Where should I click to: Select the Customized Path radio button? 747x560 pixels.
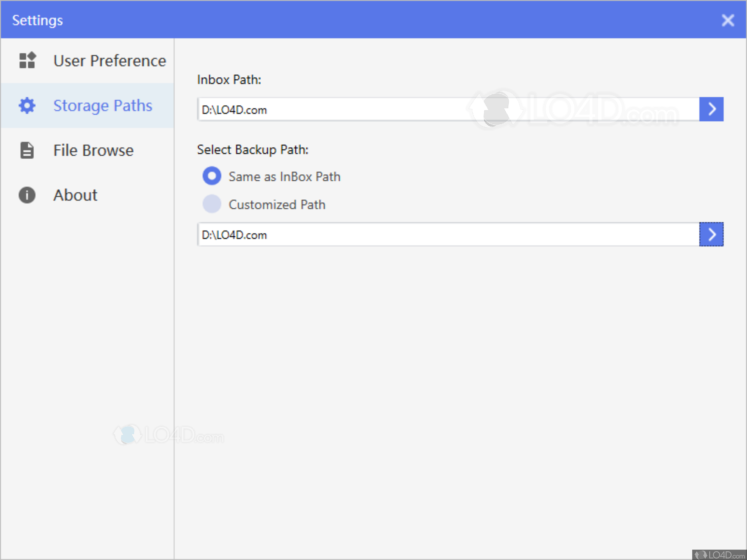pos(212,204)
